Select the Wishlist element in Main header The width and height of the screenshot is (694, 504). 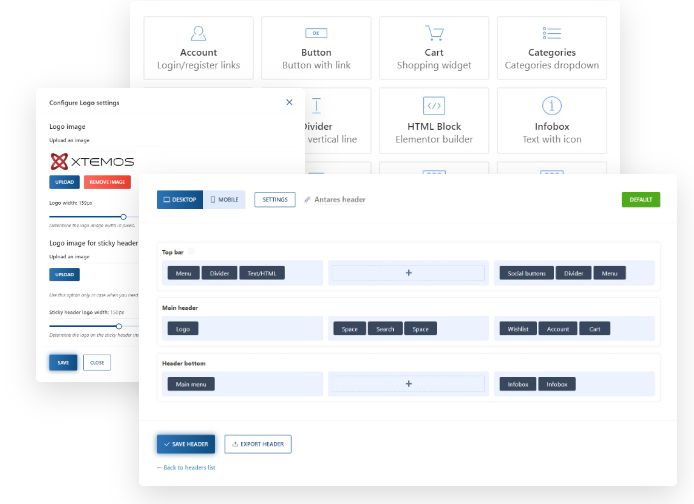pos(518,329)
